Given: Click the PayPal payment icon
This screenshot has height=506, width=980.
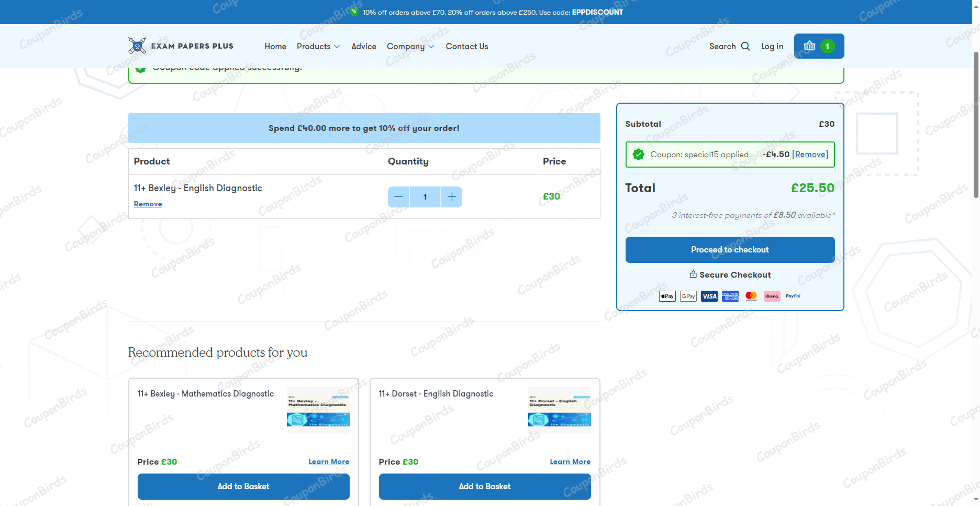Looking at the screenshot, I should tap(793, 296).
